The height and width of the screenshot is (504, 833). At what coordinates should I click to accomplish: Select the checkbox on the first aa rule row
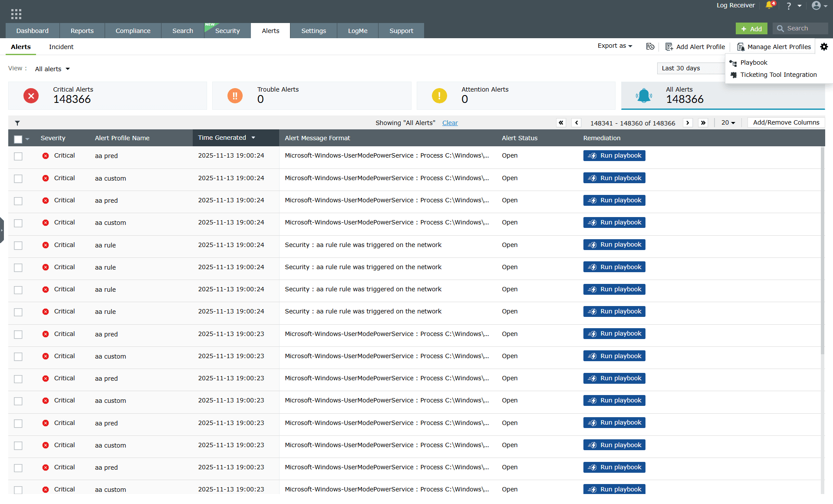click(x=18, y=246)
